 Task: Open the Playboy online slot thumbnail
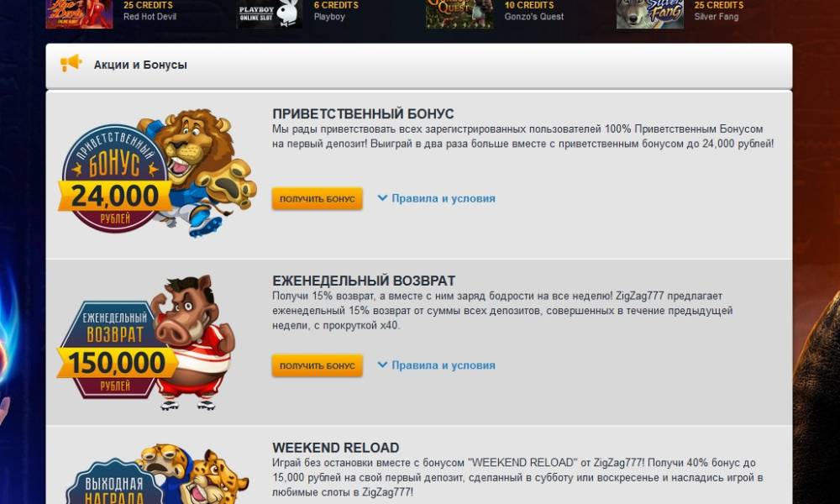(270, 14)
